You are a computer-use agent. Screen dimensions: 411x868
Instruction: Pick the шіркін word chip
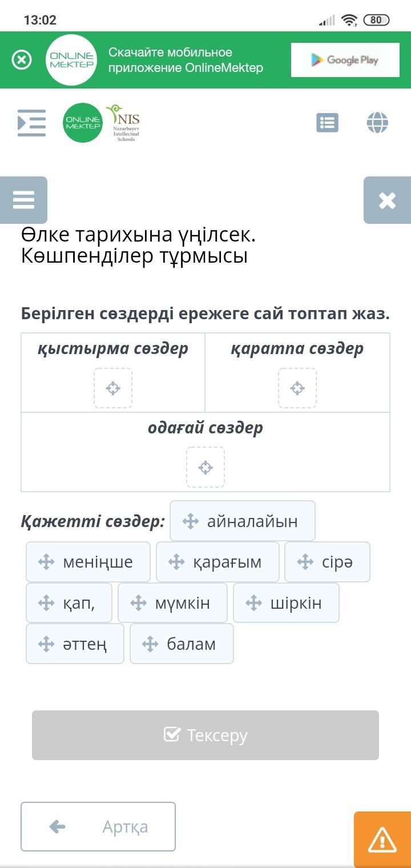[x=286, y=603]
